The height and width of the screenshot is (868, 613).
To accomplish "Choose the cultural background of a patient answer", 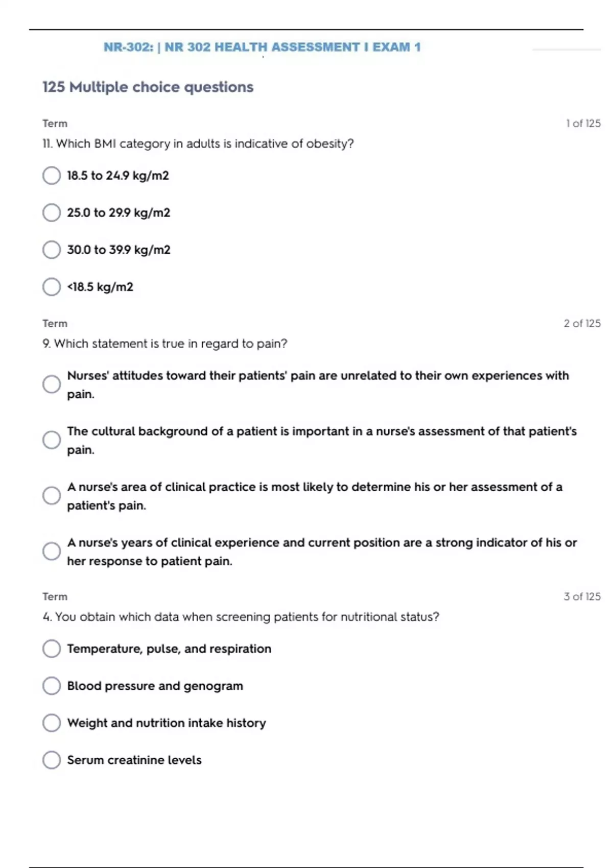I will 52,440.
